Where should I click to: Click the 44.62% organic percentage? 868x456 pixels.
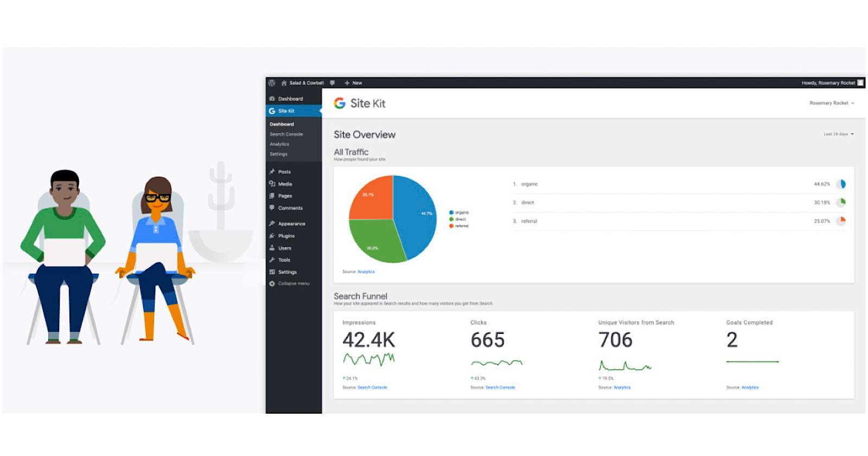[x=822, y=184]
